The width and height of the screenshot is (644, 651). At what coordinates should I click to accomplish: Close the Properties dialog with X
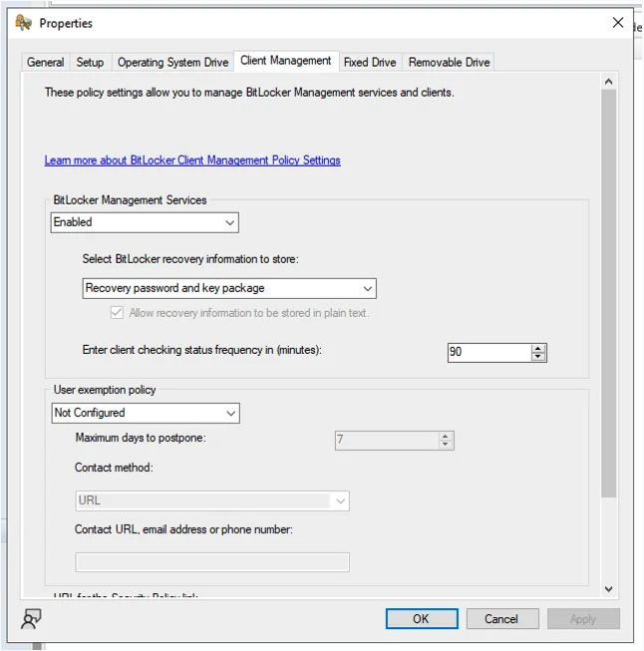[618, 22]
